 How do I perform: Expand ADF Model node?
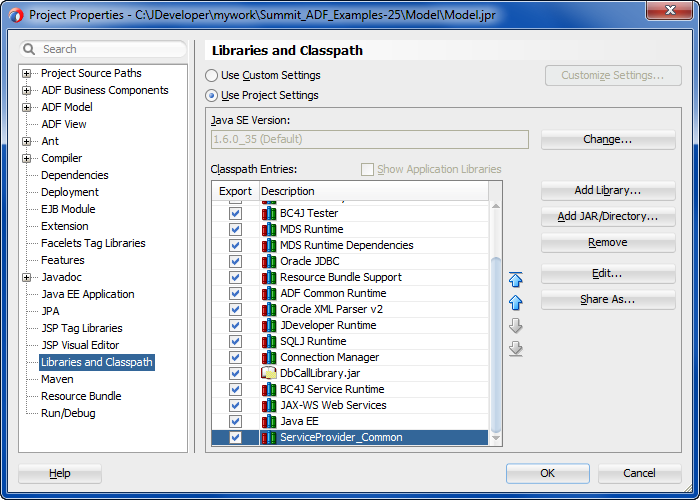(27, 108)
